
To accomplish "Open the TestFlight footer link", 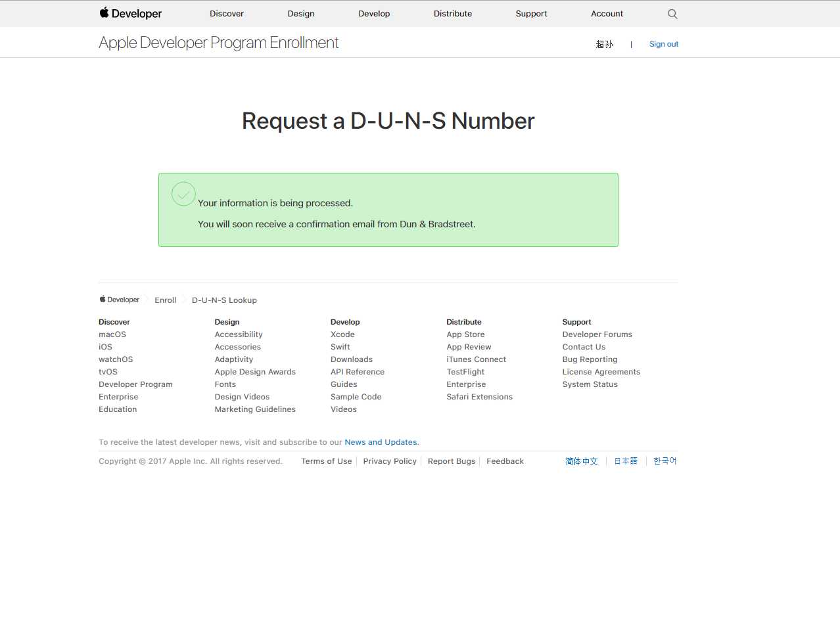I will click(465, 372).
